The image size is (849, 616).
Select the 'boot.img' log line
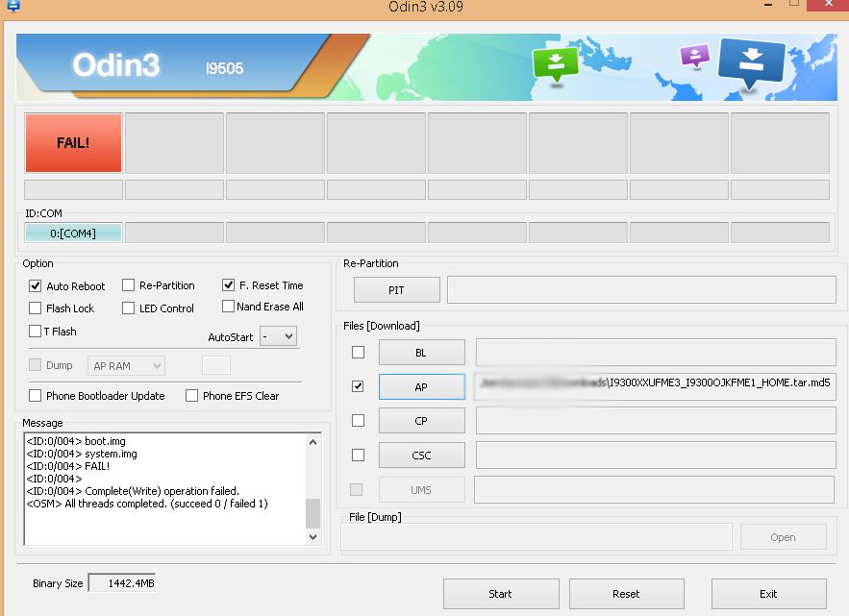coord(76,441)
